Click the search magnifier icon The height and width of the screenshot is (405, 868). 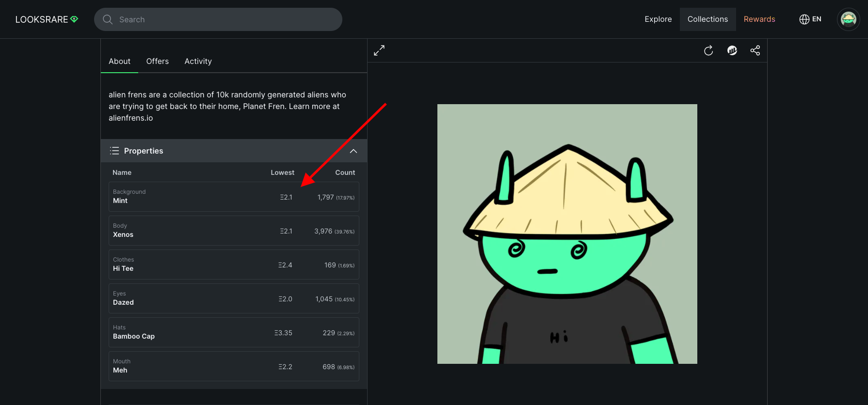tap(108, 19)
